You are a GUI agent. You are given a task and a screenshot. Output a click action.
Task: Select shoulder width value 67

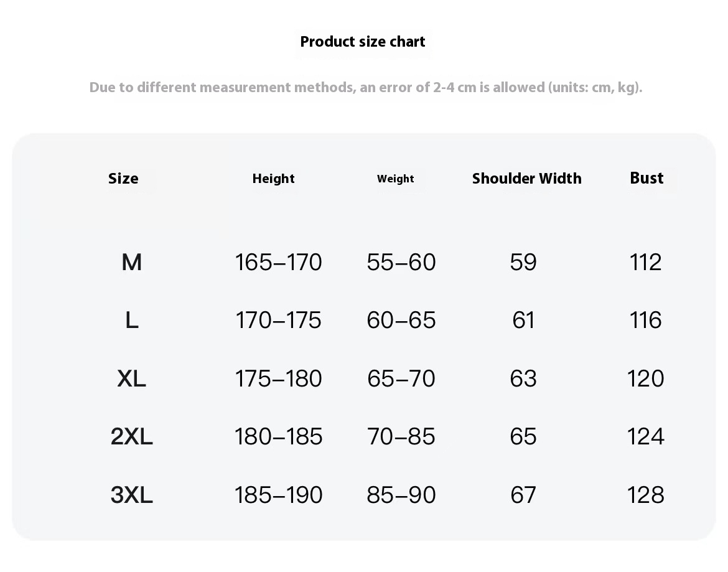(523, 495)
